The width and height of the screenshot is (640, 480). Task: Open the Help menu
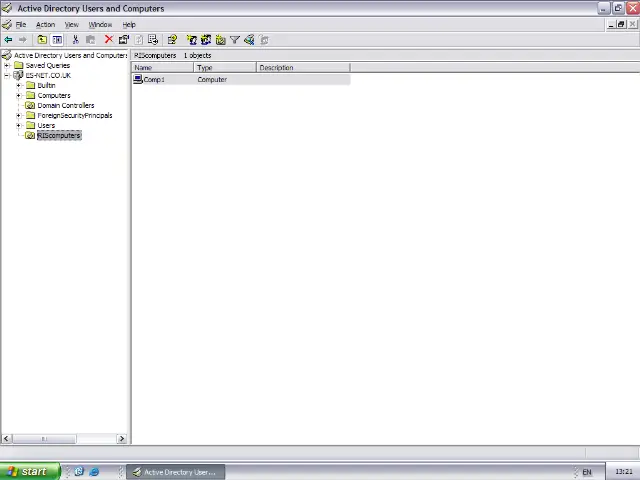(129, 24)
